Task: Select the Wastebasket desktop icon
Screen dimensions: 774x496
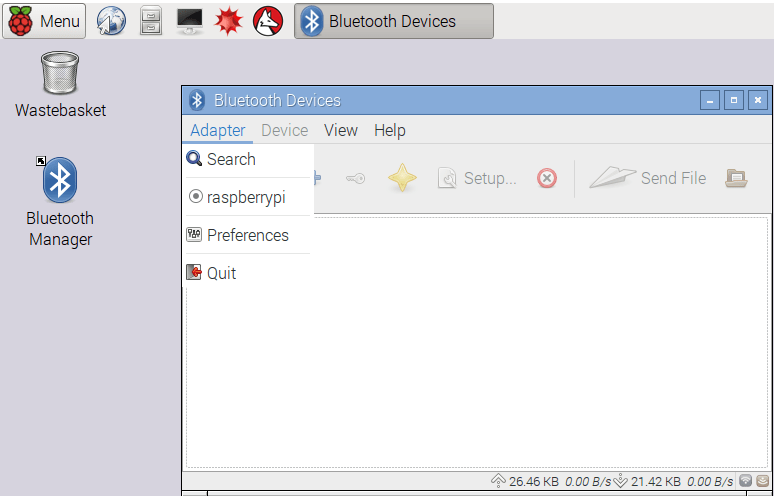Action: click(60, 84)
